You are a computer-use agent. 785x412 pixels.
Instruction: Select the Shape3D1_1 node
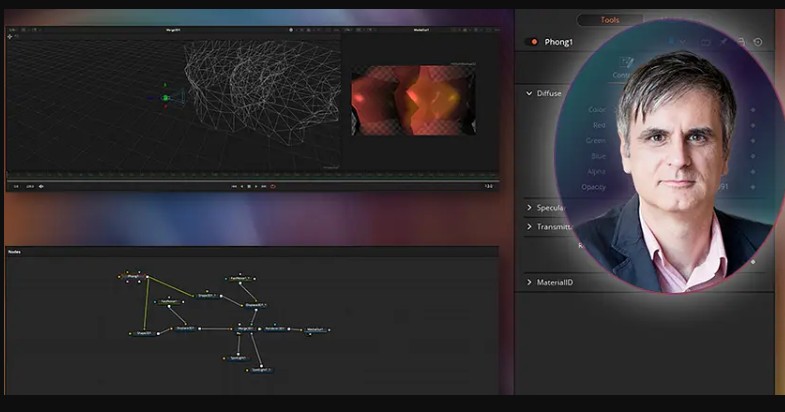tap(207, 295)
